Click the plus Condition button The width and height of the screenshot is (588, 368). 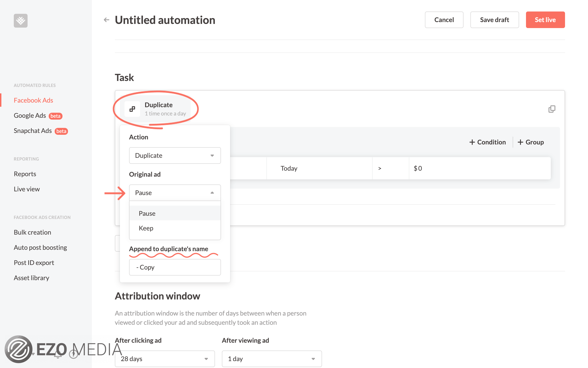487,142
